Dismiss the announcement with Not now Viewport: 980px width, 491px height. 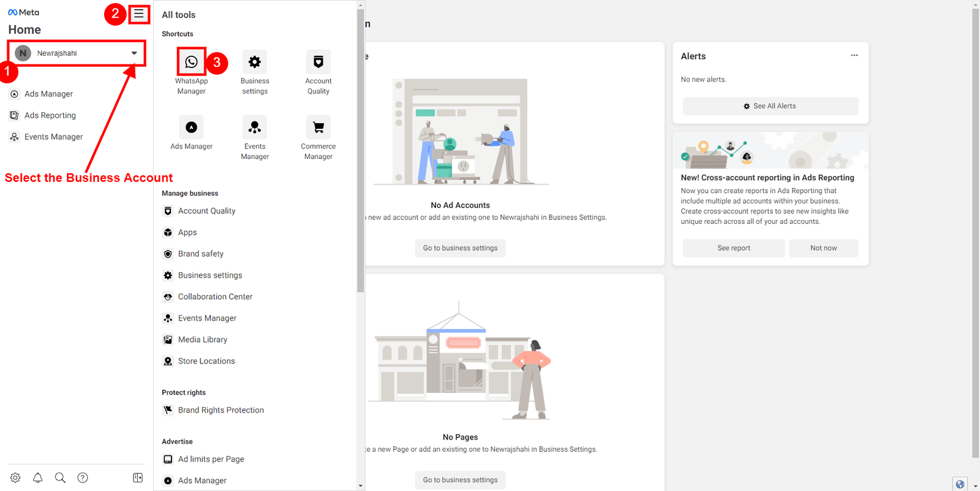(823, 248)
